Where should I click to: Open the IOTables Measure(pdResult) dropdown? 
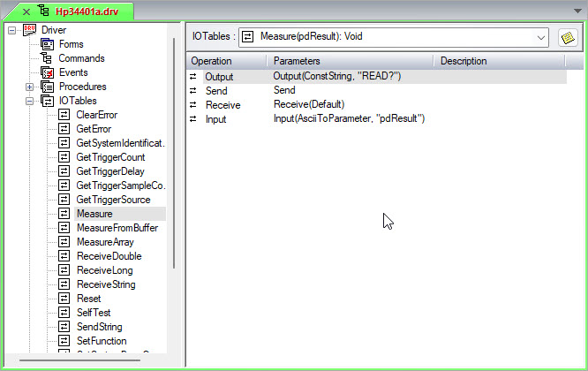540,37
